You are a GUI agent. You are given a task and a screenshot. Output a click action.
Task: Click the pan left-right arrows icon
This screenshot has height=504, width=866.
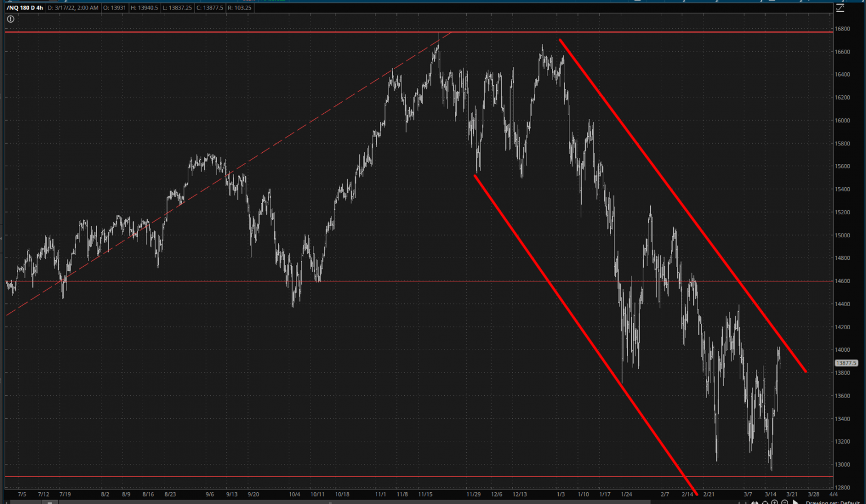pos(755,502)
